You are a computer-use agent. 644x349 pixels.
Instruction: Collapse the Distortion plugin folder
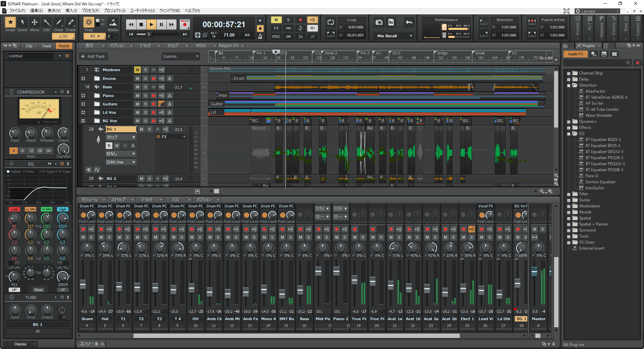569,86
